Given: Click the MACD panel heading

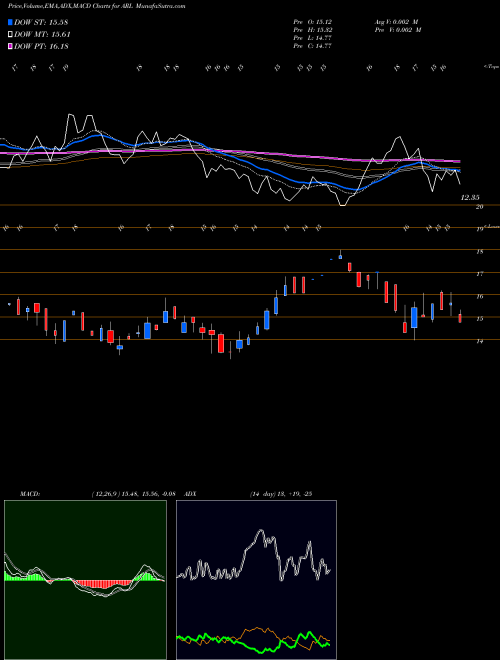Looking at the screenshot, I should 30,494.
